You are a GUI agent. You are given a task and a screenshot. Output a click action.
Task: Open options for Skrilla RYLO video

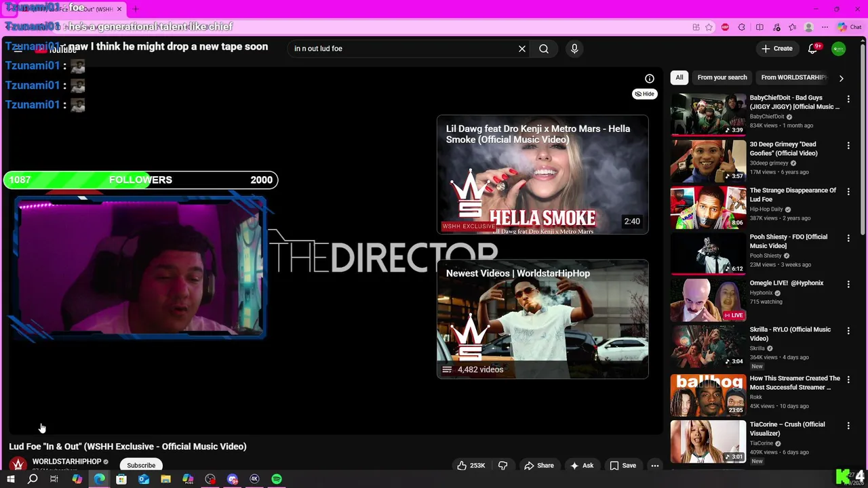click(x=848, y=331)
